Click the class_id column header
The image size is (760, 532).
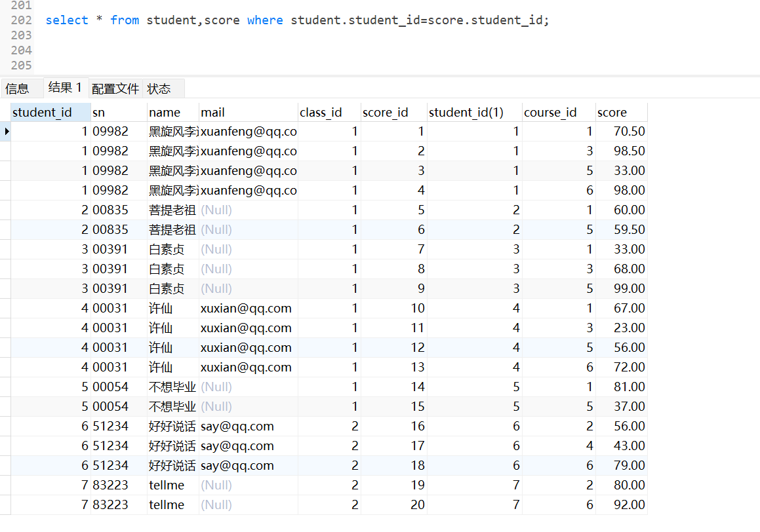tap(329, 112)
